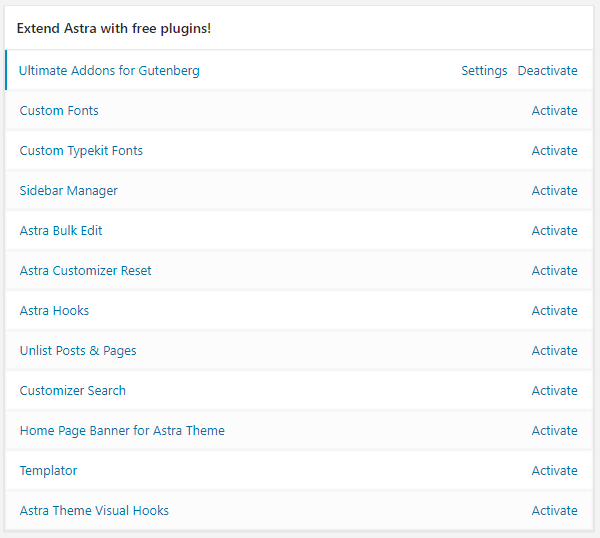600x538 pixels.
Task: Activate Astra Bulk Edit
Action: coord(554,230)
